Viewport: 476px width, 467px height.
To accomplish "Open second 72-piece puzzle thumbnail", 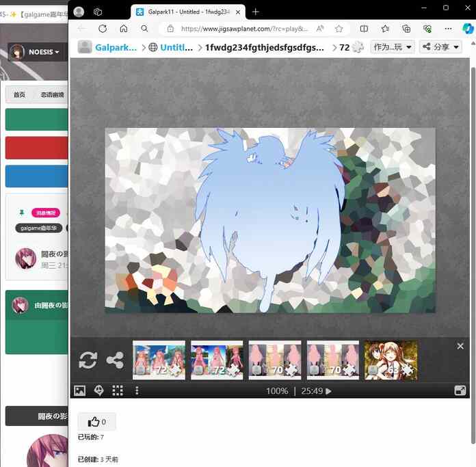I will click(217, 360).
